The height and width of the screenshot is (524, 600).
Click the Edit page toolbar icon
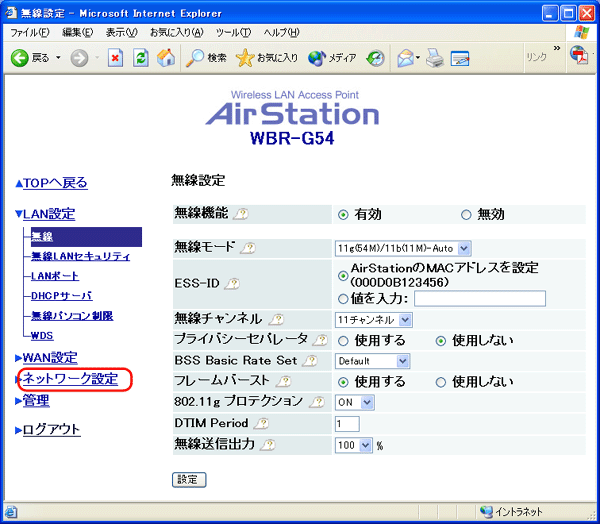click(460, 59)
